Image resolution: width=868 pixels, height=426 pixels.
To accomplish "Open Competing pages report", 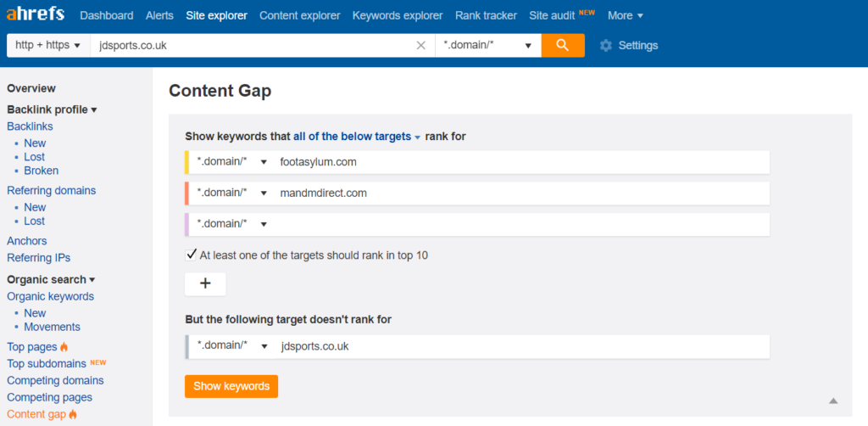I will (49, 397).
